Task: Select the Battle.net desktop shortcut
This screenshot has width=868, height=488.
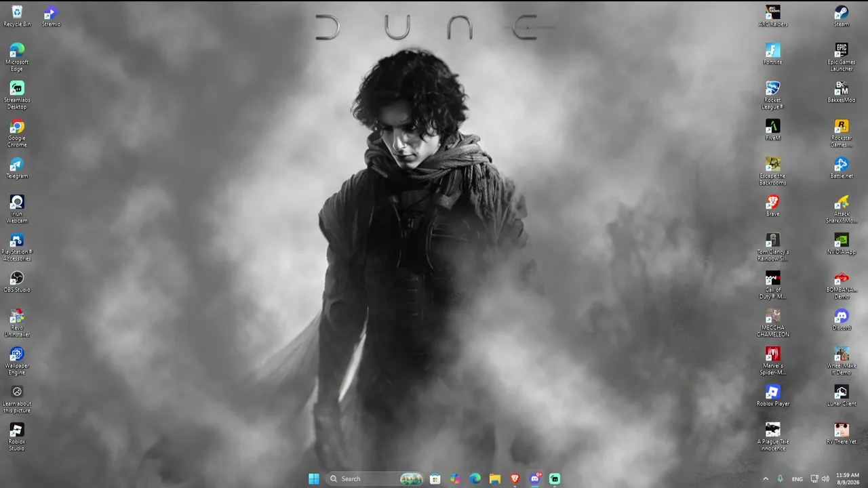Action: [x=842, y=168]
